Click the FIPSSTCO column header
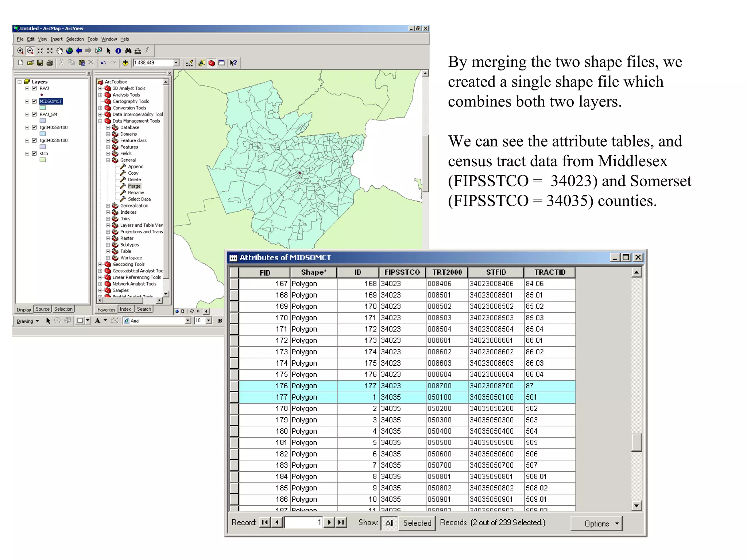The width and height of the screenshot is (747, 560). click(402, 272)
